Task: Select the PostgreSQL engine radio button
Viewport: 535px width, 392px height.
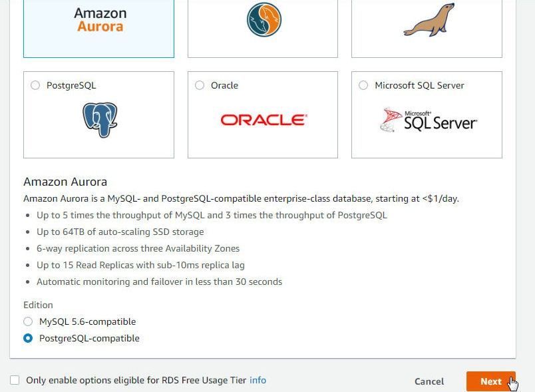Action: pos(35,85)
